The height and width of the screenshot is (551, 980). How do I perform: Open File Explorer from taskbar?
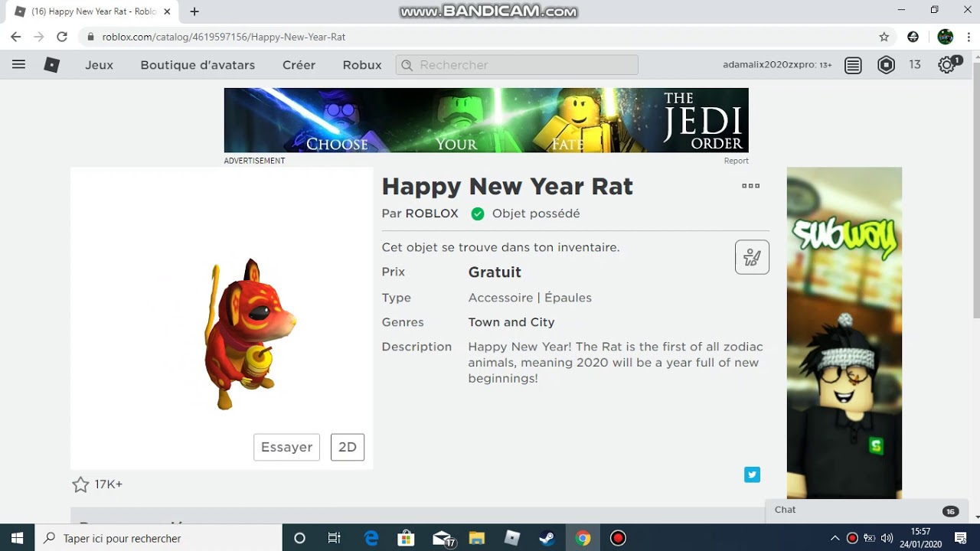coord(477,538)
